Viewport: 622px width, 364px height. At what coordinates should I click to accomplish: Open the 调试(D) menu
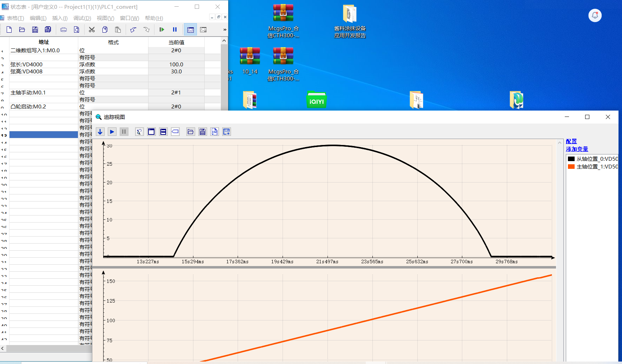82,18
